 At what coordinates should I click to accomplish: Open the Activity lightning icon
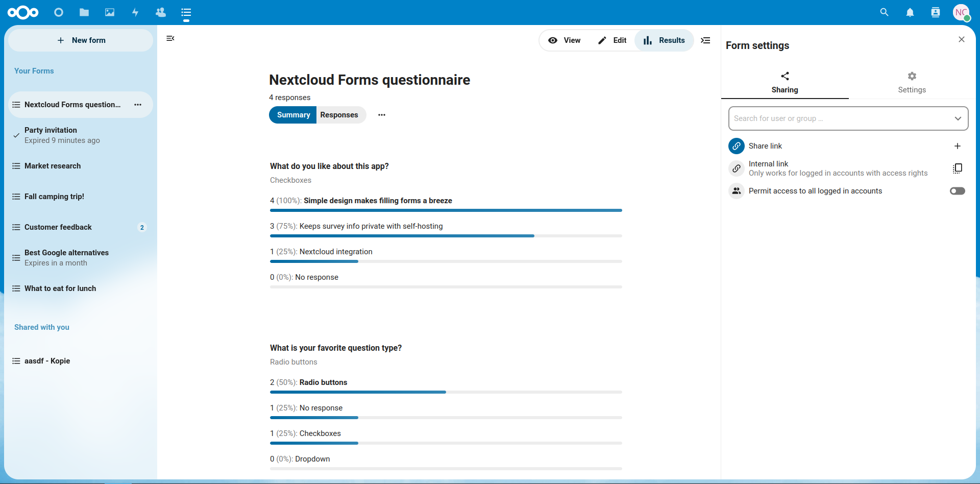pos(135,12)
